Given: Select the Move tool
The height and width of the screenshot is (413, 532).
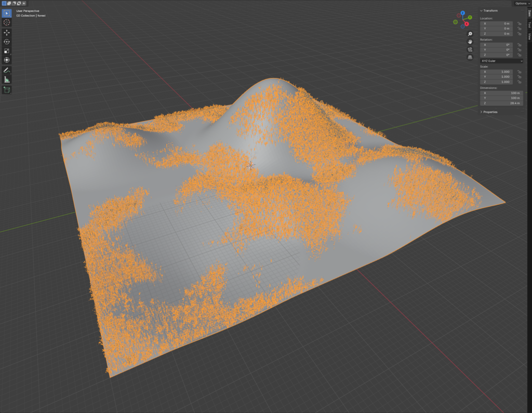Looking at the screenshot, I should pyautogui.click(x=7, y=33).
